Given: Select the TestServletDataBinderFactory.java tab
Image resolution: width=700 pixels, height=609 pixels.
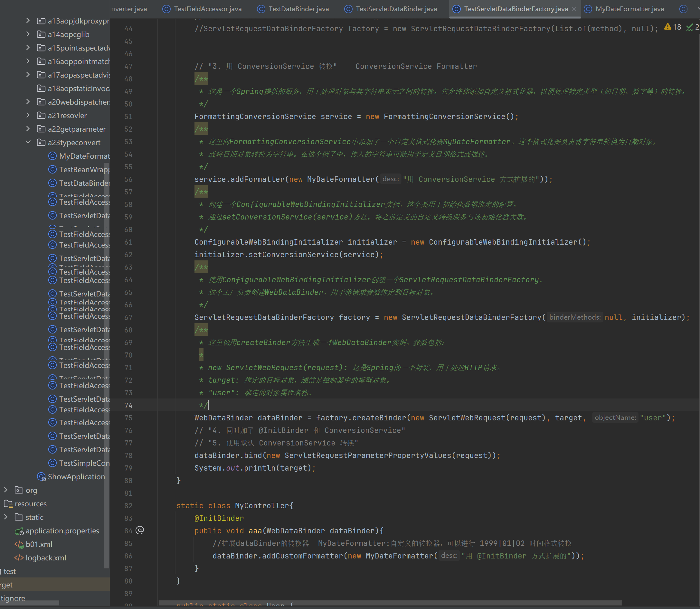Looking at the screenshot, I should [516, 9].
